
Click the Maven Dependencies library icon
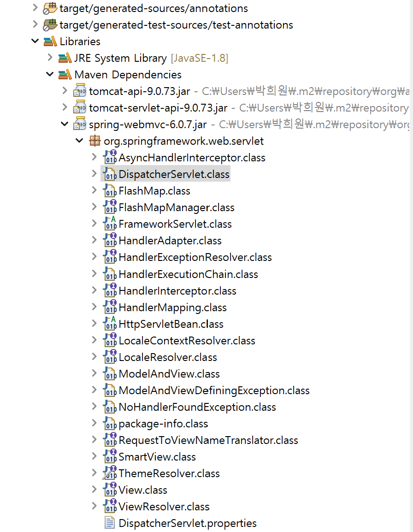65,75
